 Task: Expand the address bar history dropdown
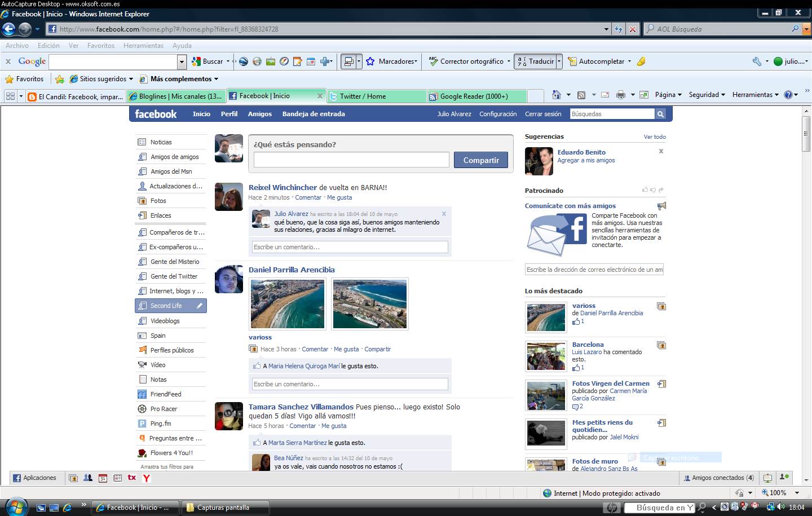[605, 29]
